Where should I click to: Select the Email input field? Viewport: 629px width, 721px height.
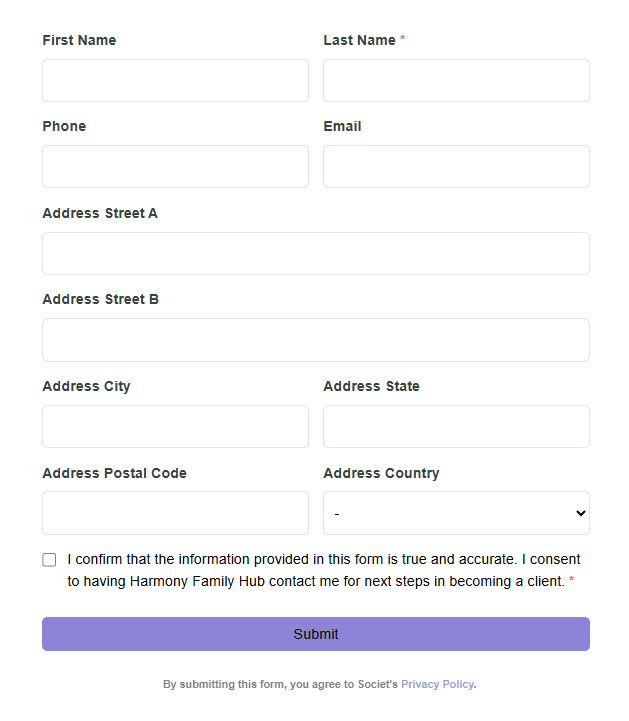click(x=456, y=166)
